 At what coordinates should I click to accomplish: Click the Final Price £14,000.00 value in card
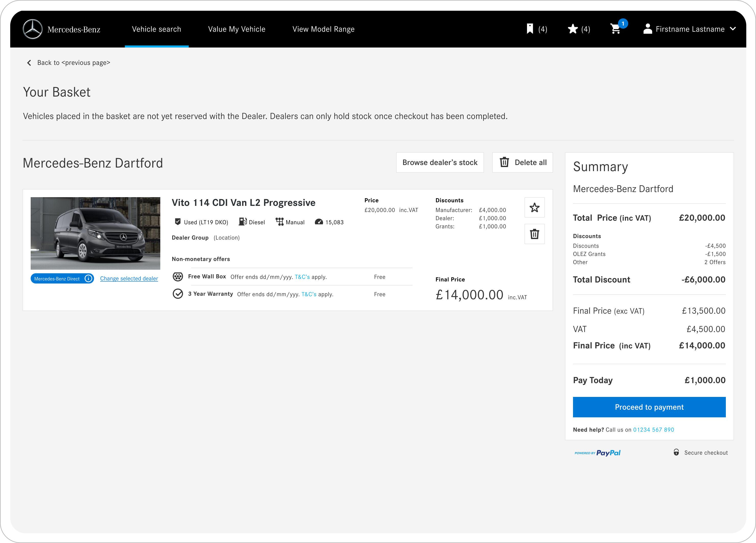tap(469, 295)
